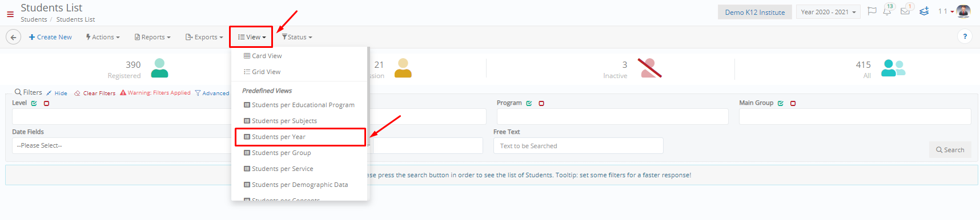Click the Inactive students crossed icon
This screenshot has height=220, width=980.
[649, 68]
